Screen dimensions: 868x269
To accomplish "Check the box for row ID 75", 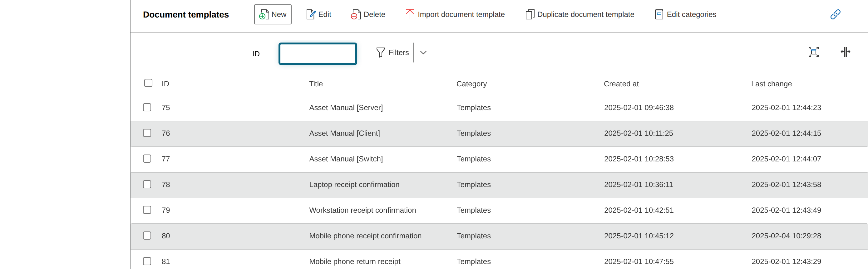I will click(x=147, y=107).
